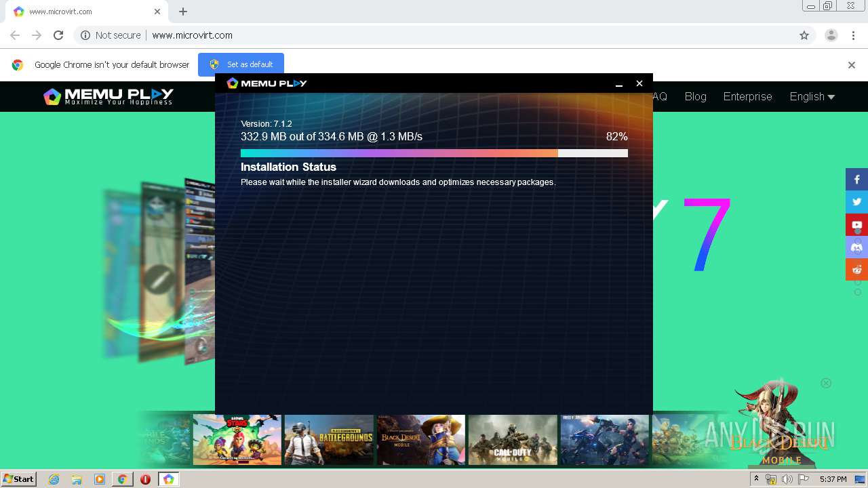Dismiss the default browser notification bar

coord(852,65)
